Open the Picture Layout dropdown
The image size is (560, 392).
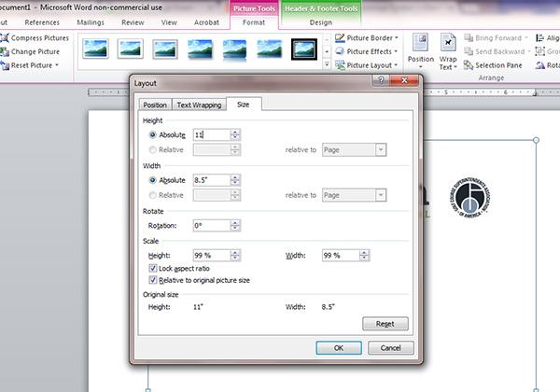[399, 66]
